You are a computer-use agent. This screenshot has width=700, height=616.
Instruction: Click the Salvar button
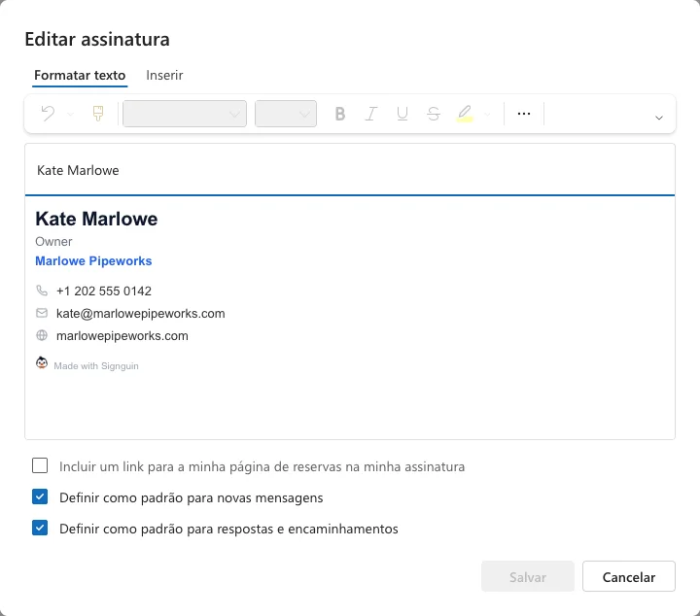click(x=528, y=577)
